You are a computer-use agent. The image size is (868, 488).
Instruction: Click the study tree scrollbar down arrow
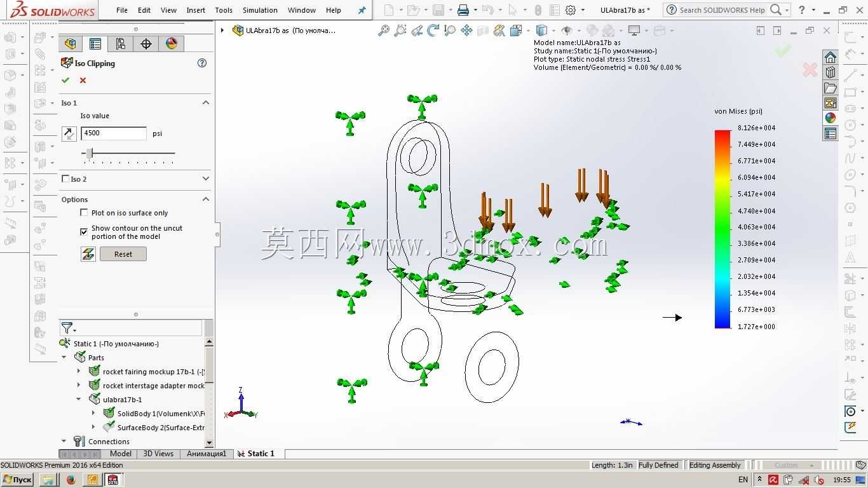(210, 443)
